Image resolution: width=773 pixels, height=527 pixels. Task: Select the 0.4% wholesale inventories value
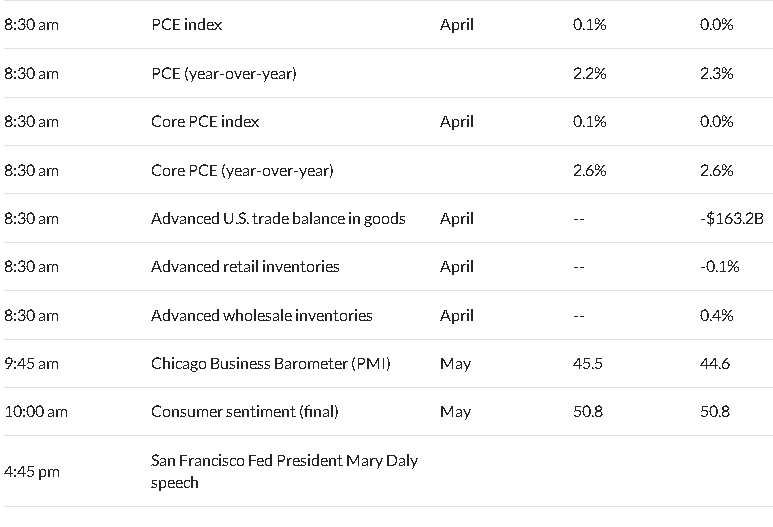pyautogui.click(x=716, y=316)
